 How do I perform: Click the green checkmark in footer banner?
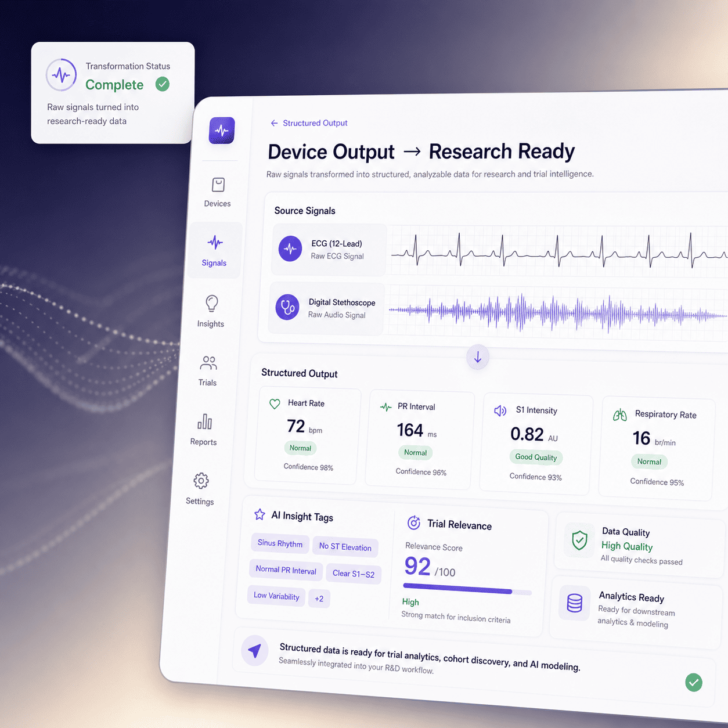coord(694,682)
